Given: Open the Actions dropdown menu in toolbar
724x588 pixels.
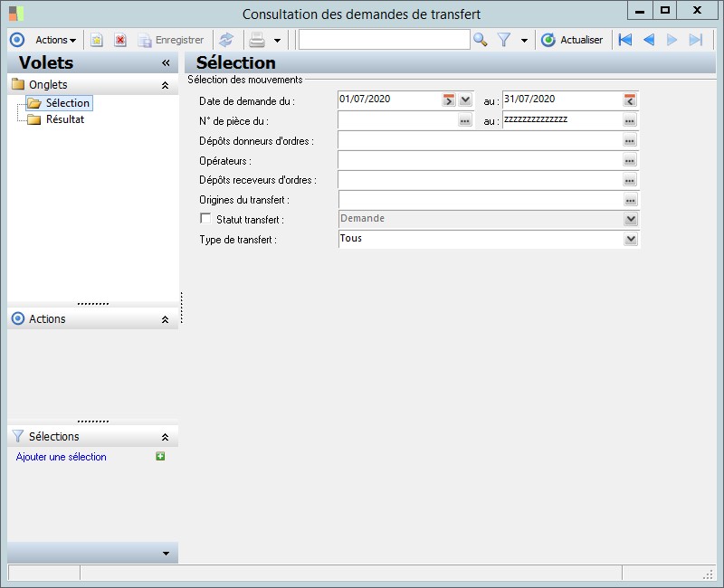Looking at the screenshot, I should click(x=55, y=40).
